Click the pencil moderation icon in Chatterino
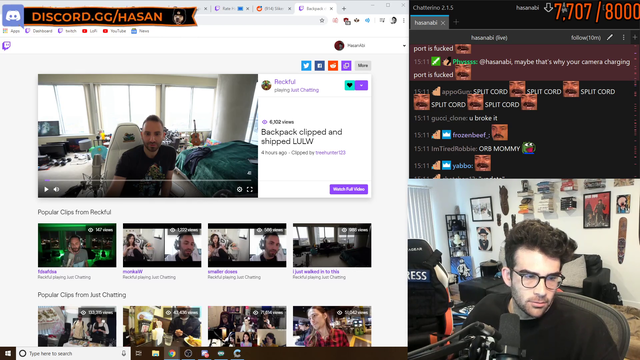Image resolution: width=640 pixels, height=360 pixels. click(x=610, y=38)
